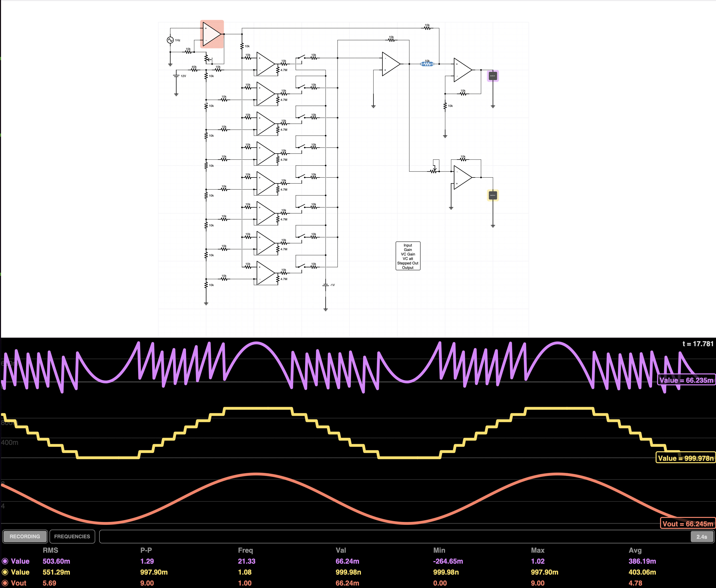Image resolution: width=716 pixels, height=588 pixels.
Task: Click the RMS value 503.60m
Action: point(56,561)
